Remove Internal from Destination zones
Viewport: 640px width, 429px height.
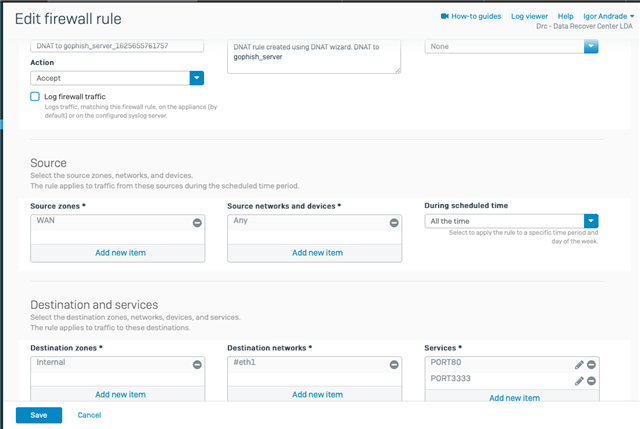[197, 365]
